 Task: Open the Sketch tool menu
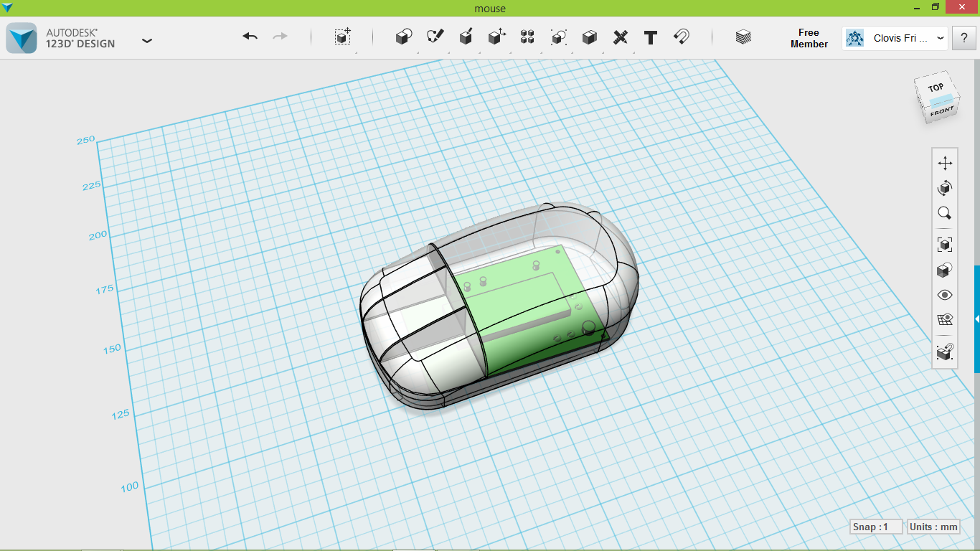tap(435, 37)
